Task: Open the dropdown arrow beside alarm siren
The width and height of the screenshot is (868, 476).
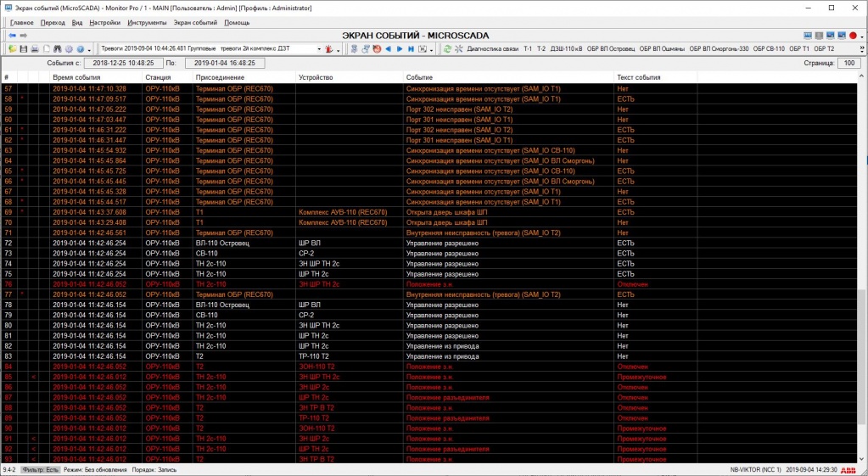Action: click(x=337, y=50)
